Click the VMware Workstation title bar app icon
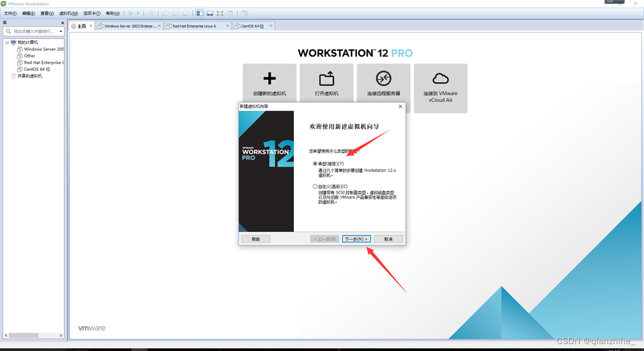The width and height of the screenshot is (644, 351). tap(3, 3)
